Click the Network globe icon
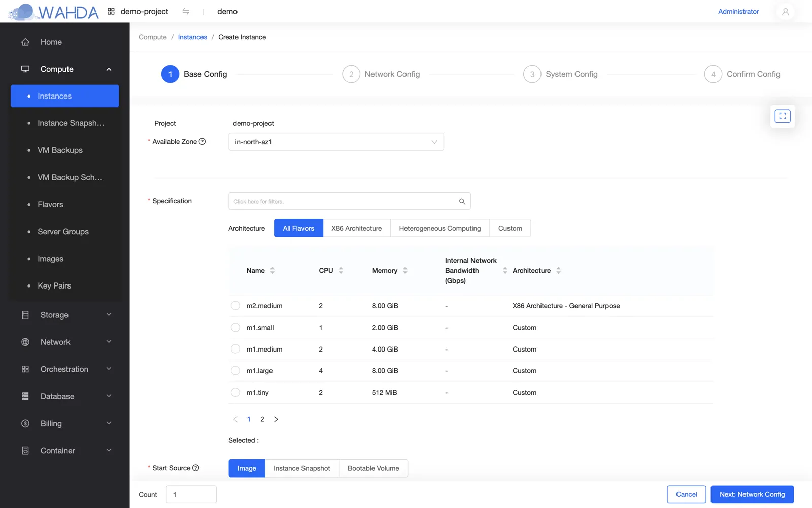This screenshot has height=508, width=812. pyautogui.click(x=25, y=342)
